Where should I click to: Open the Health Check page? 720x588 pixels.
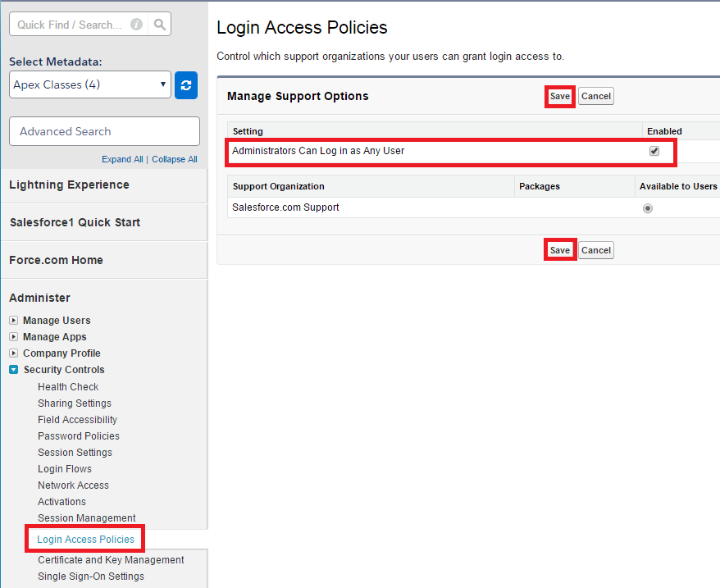point(68,387)
